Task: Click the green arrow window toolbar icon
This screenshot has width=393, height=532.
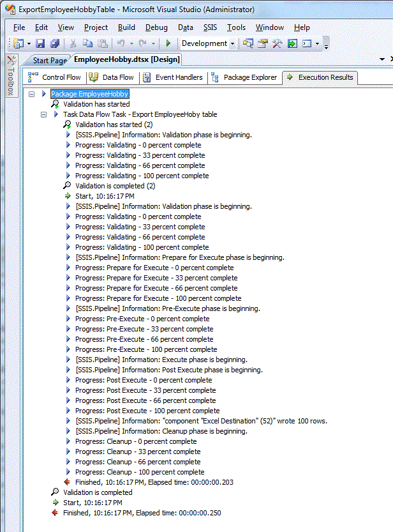Action: click(x=292, y=43)
